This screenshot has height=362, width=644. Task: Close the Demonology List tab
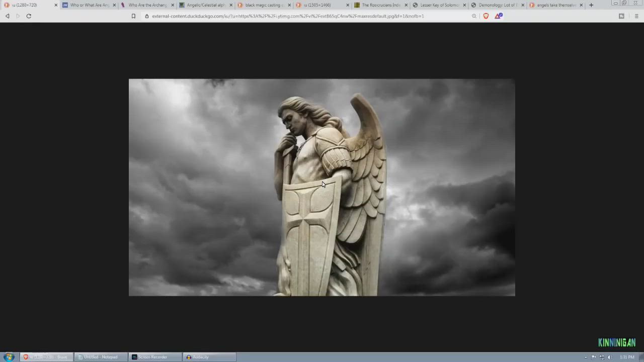pyautogui.click(x=523, y=5)
